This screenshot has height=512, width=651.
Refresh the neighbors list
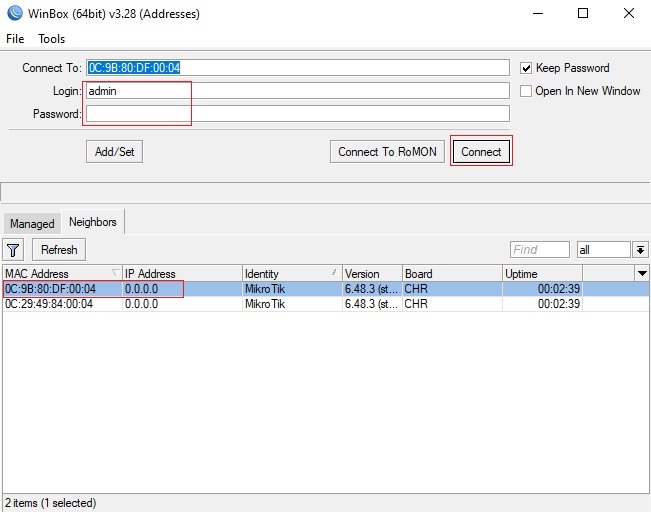(x=59, y=250)
